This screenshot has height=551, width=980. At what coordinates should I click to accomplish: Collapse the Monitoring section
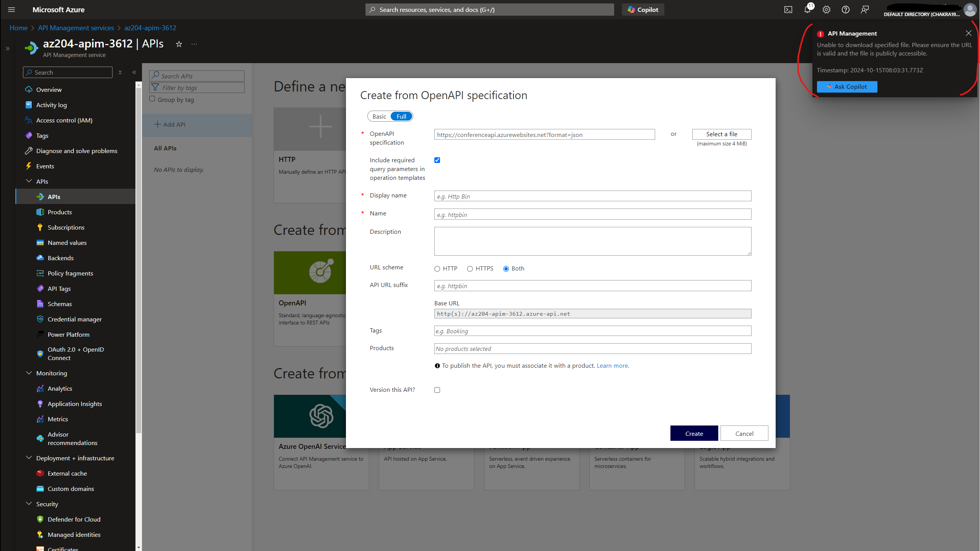coord(29,373)
